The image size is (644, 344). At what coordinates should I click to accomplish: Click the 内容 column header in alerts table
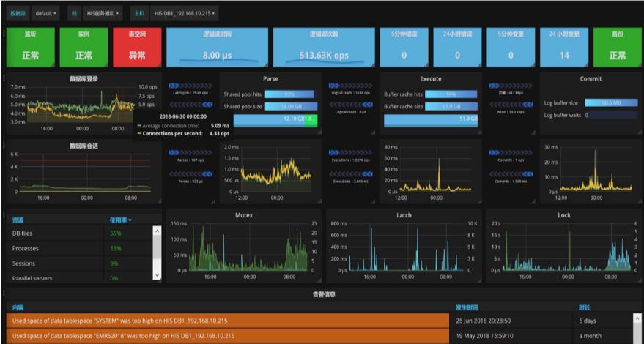pos(18,307)
